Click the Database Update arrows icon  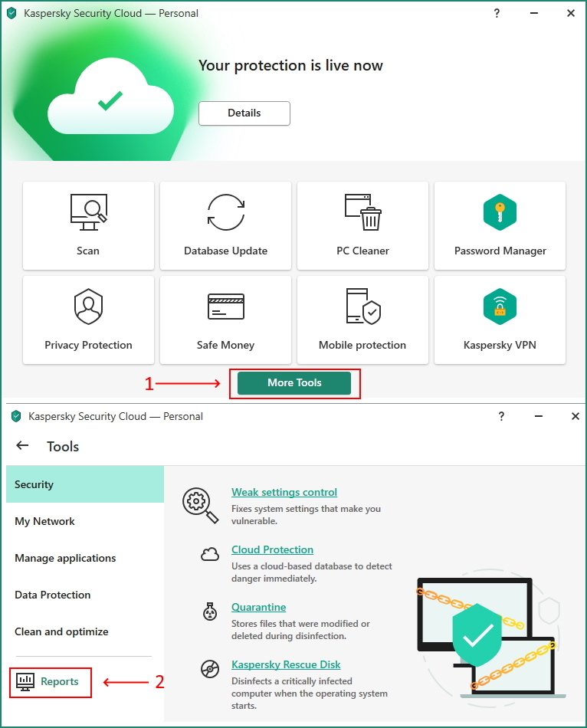(x=226, y=212)
